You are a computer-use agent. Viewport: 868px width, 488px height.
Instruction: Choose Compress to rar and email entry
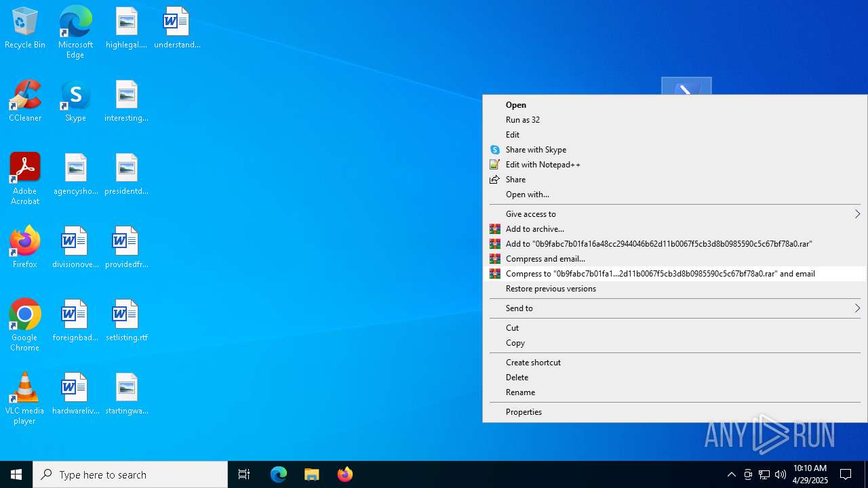tap(675, 274)
